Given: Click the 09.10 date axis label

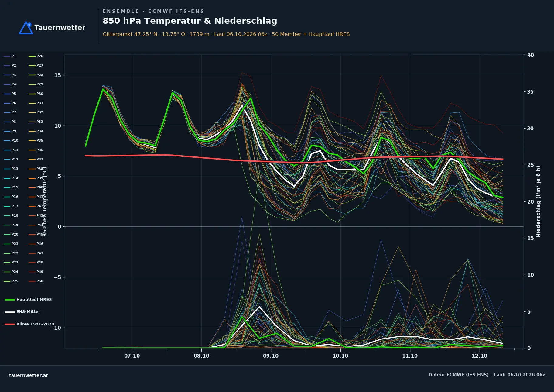Looking at the screenshot, I should (x=271, y=356).
